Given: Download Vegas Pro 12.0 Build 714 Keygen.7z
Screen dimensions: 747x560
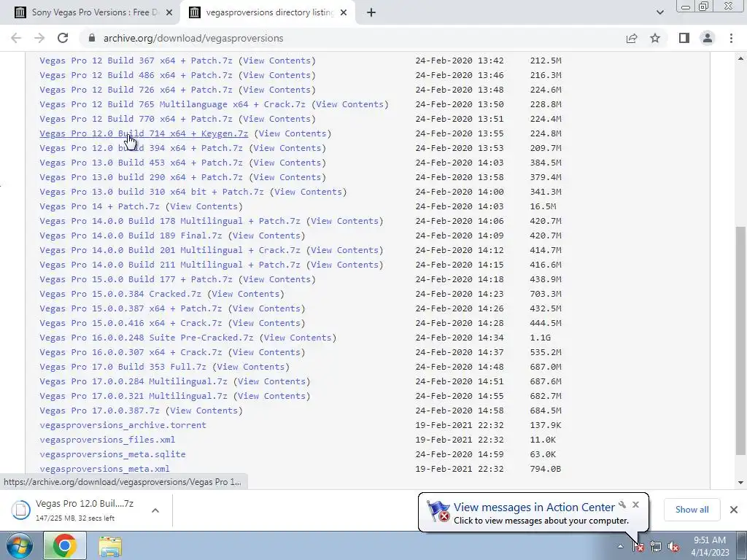Looking at the screenshot, I should [x=144, y=133].
